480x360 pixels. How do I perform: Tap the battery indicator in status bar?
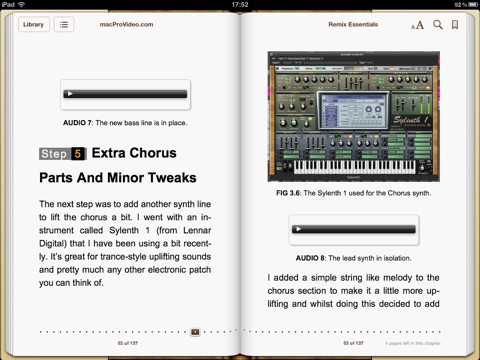point(473,4)
